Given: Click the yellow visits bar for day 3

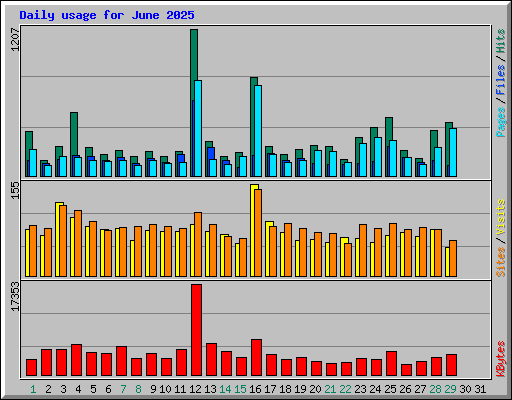Looking at the screenshot, I should point(58,239).
